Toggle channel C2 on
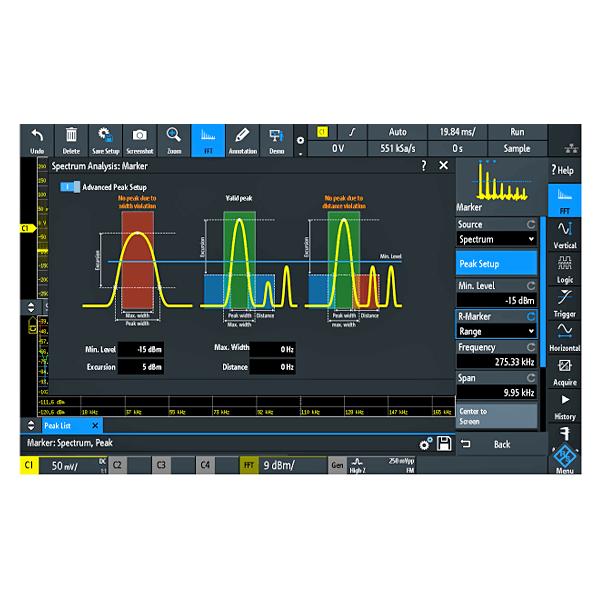This screenshot has height=600, width=600. (118, 465)
